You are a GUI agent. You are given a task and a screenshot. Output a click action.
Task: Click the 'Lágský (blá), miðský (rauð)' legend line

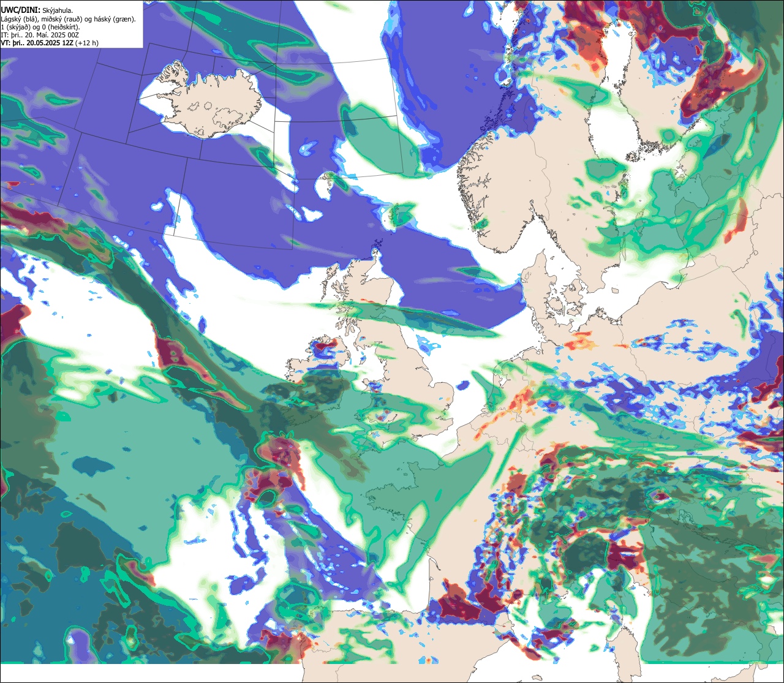(69, 19)
